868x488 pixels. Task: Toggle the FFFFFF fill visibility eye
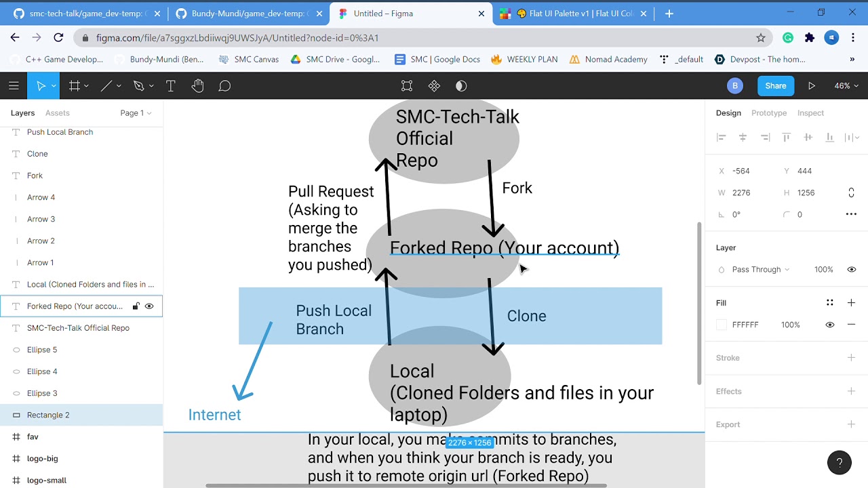(829, 325)
